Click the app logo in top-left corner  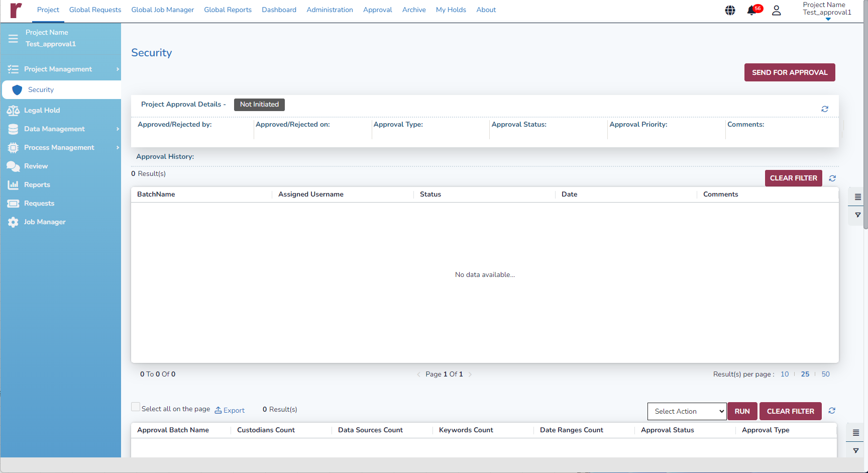16,10
